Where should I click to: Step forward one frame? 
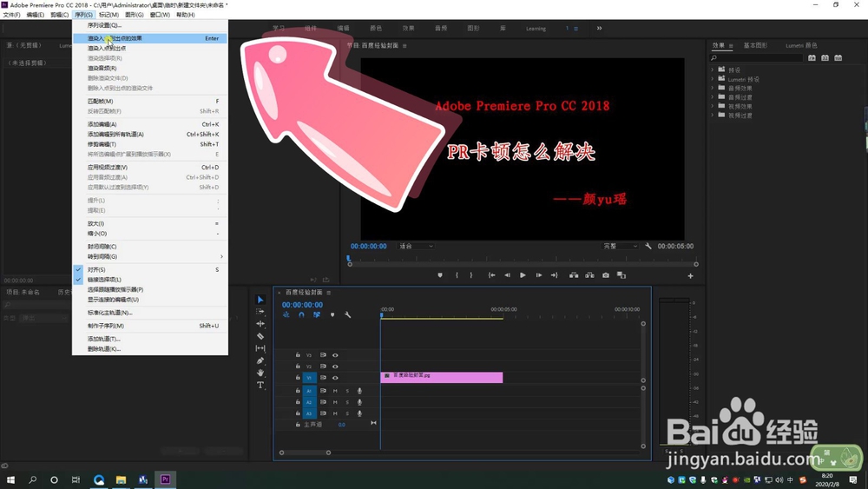539,275
